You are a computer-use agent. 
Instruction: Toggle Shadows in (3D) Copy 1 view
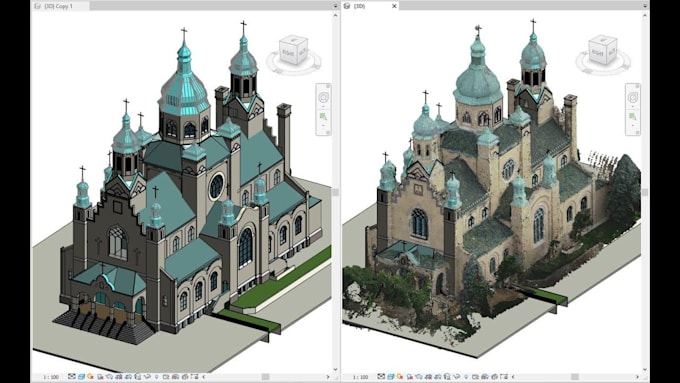click(x=100, y=377)
